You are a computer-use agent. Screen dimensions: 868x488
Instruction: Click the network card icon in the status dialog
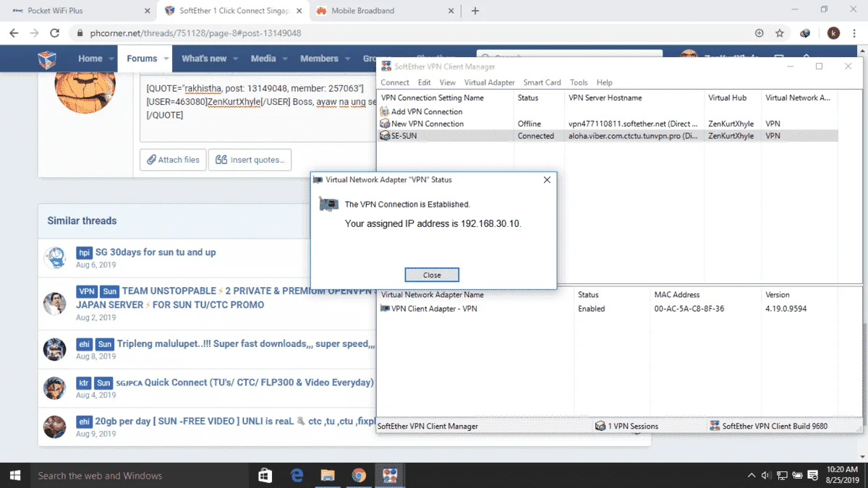point(328,205)
